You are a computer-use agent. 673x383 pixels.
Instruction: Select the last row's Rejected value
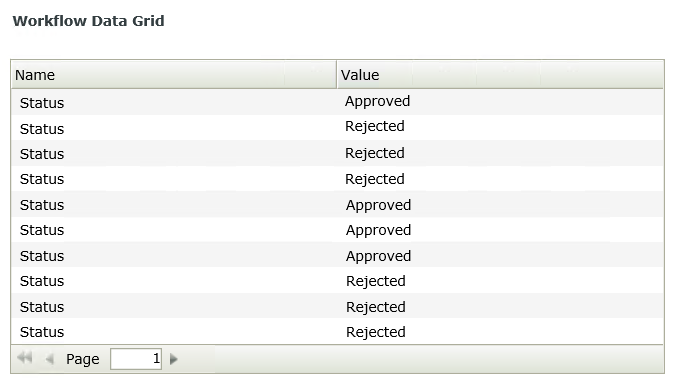(376, 332)
